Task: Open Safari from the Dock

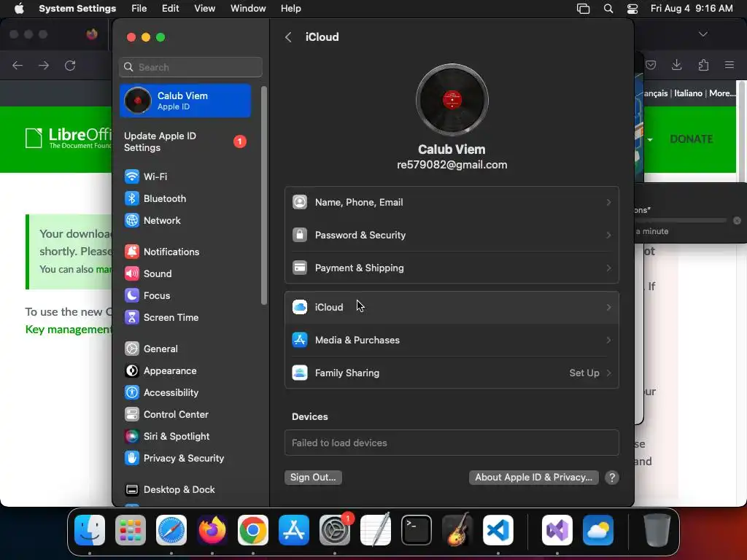Action: pyautogui.click(x=171, y=530)
